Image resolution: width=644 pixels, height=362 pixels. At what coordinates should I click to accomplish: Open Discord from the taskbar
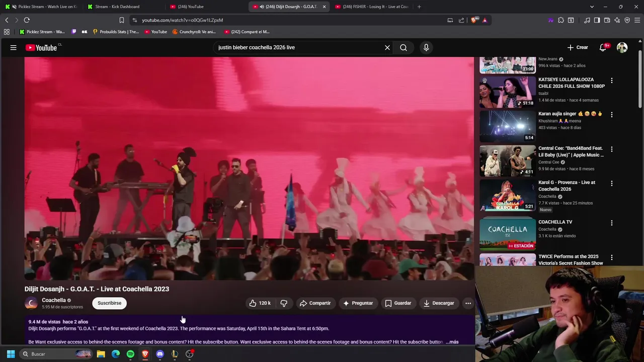coord(160,354)
